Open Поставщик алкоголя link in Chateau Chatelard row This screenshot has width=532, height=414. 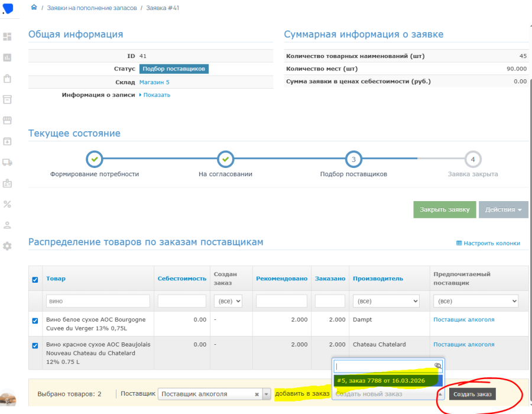tap(464, 344)
